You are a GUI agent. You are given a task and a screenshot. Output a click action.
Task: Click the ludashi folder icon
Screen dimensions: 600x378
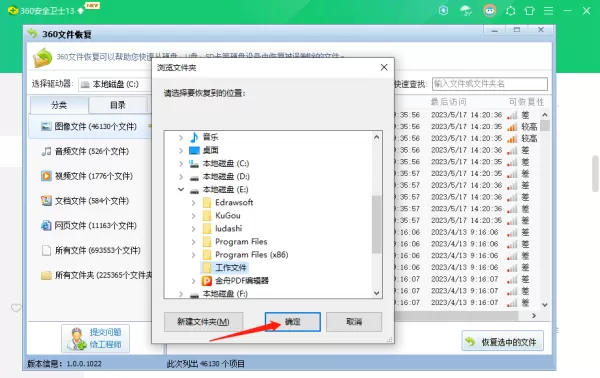207,228
